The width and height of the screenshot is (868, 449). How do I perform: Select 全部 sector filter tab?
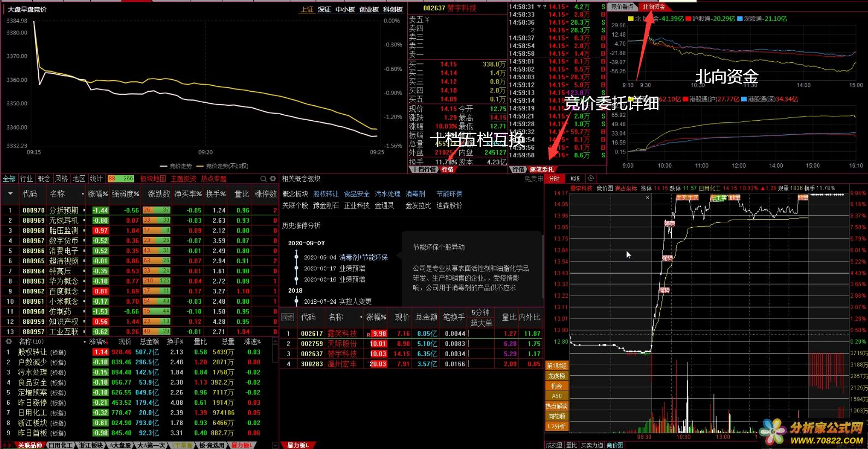[x=9, y=179]
